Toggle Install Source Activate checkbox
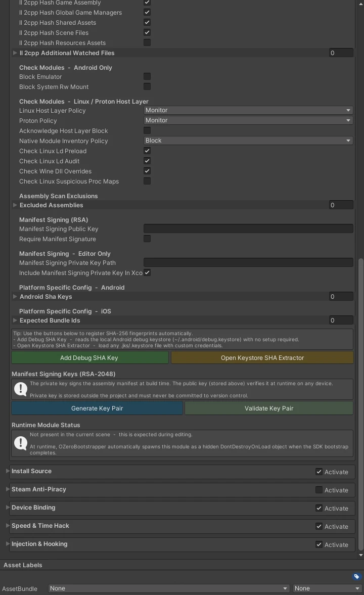364x595 pixels. pyautogui.click(x=319, y=472)
